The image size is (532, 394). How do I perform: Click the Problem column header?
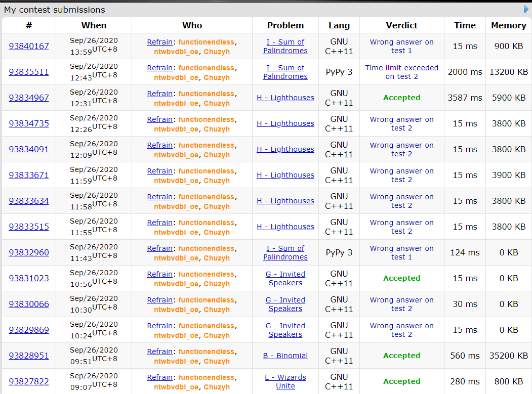pyautogui.click(x=285, y=25)
